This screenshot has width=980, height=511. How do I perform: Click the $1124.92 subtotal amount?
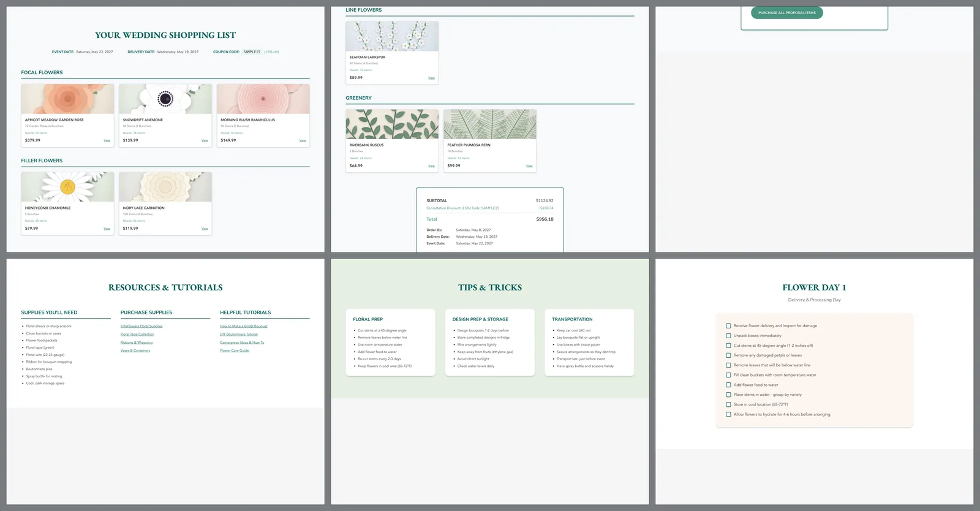[545, 200]
